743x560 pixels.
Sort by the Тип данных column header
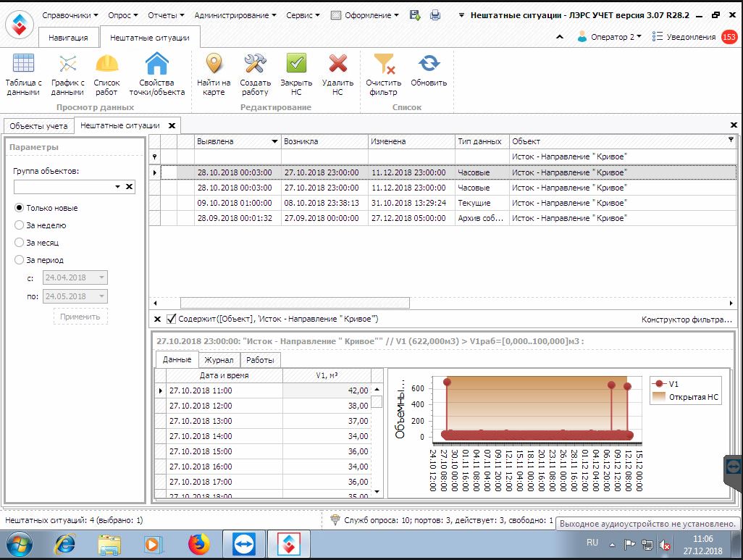[482, 141]
